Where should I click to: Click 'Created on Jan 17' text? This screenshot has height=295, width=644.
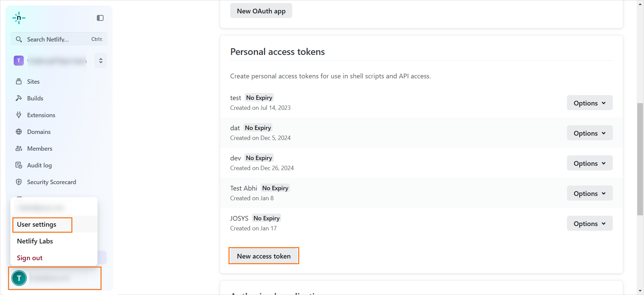click(253, 228)
